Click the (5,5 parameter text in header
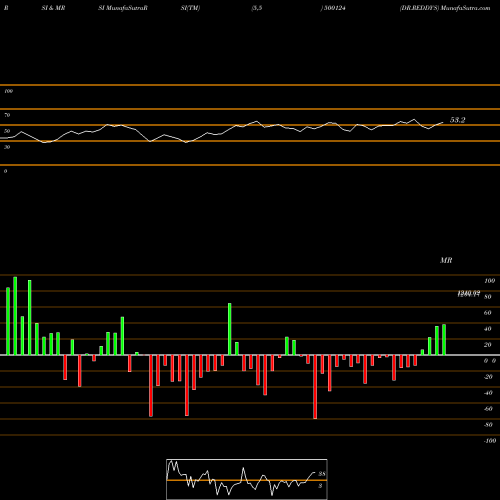 (257, 8)
